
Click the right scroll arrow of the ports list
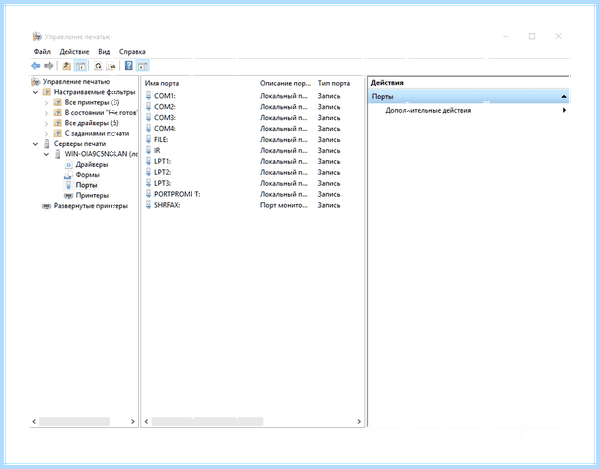click(x=359, y=421)
